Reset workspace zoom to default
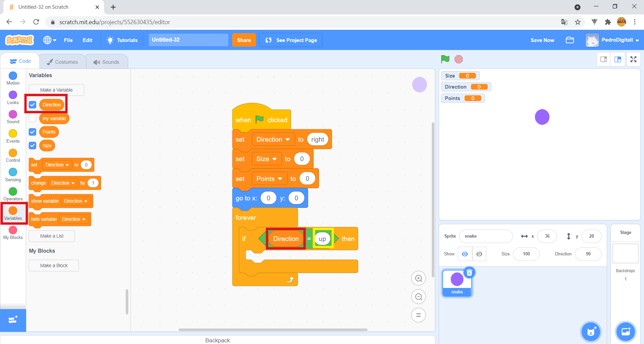 point(419,315)
